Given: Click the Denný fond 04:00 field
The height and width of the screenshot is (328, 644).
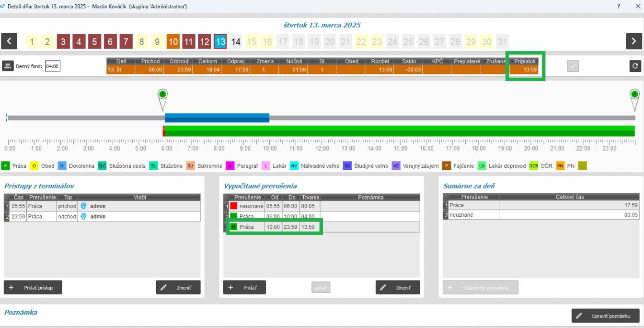Looking at the screenshot, I should click(x=52, y=66).
